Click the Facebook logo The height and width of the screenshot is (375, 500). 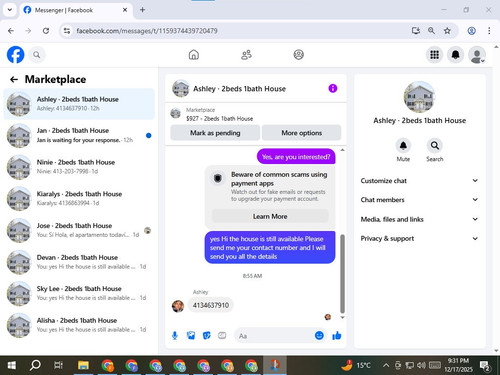16,54
